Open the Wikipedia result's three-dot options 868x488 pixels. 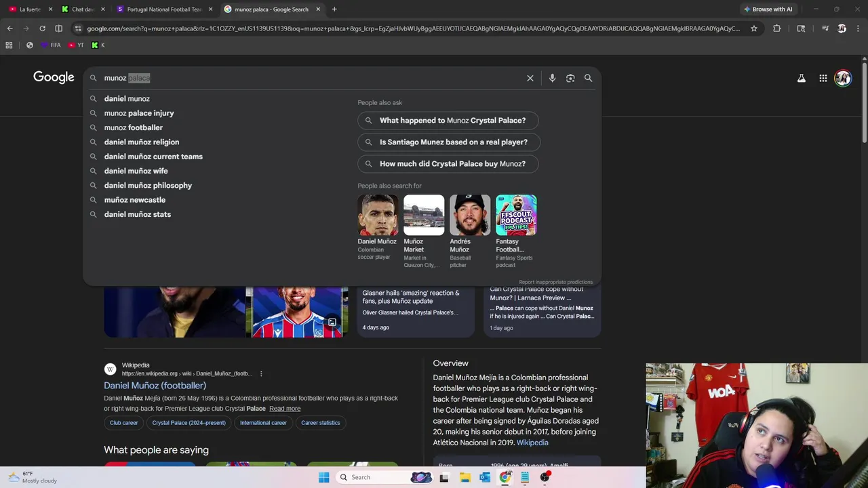coord(261,373)
